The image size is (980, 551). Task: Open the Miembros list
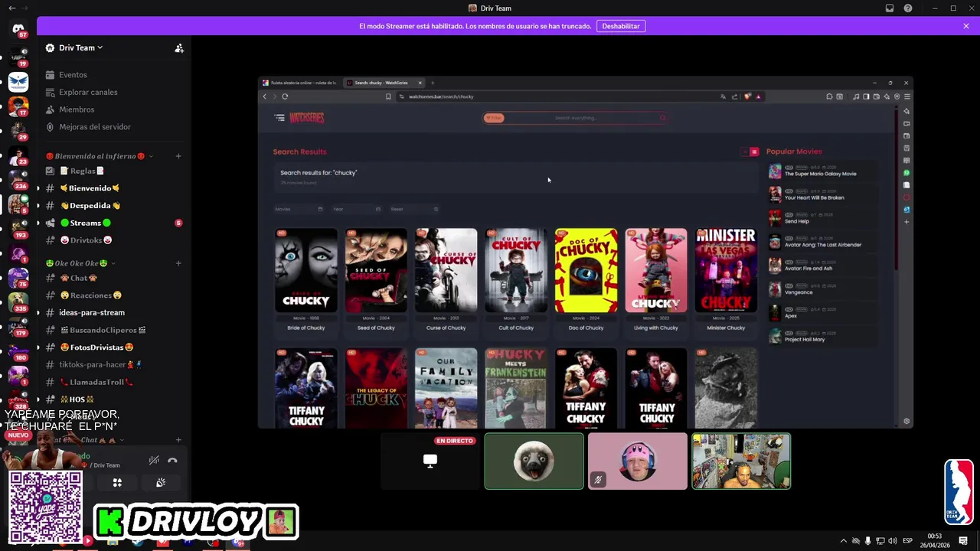[77, 109]
